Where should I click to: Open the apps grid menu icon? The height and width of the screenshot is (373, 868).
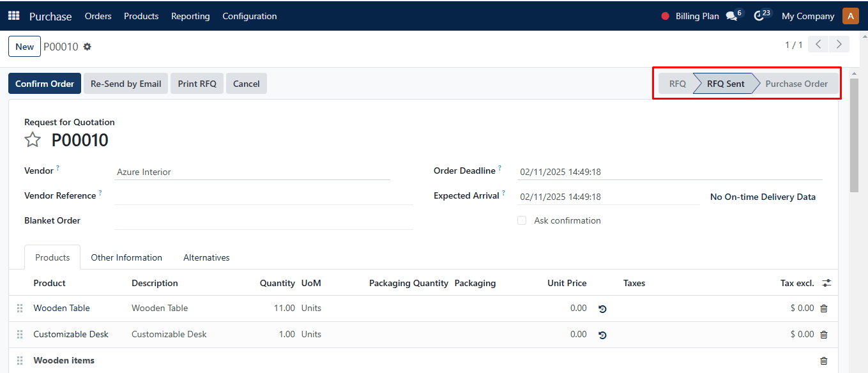pos(13,16)
